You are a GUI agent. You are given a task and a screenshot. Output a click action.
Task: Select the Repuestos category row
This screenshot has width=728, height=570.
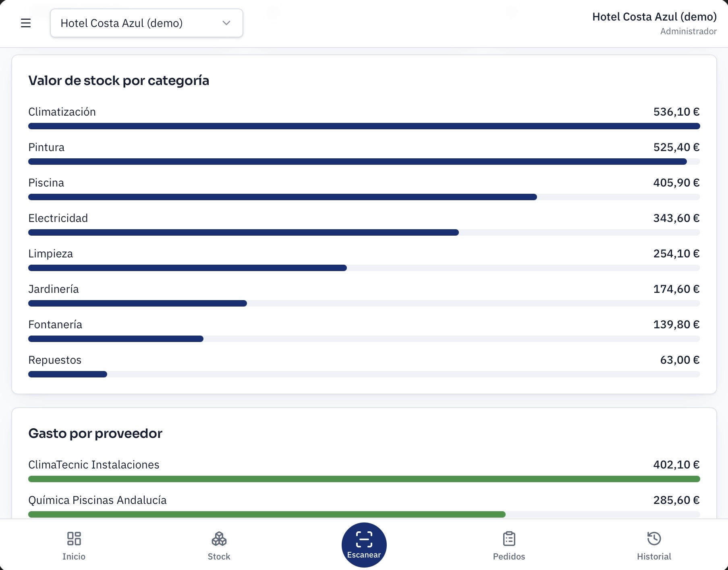(364, 365)
